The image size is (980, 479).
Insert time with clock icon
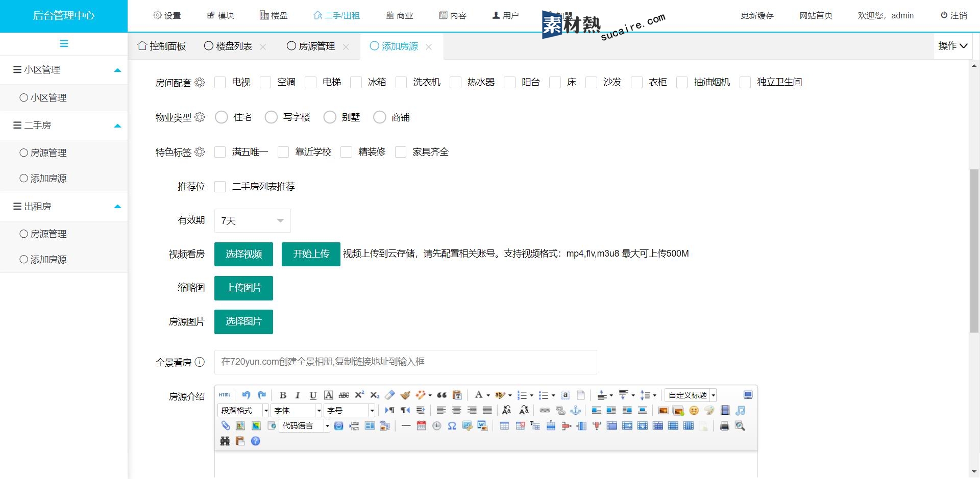(x=436, y=426)
